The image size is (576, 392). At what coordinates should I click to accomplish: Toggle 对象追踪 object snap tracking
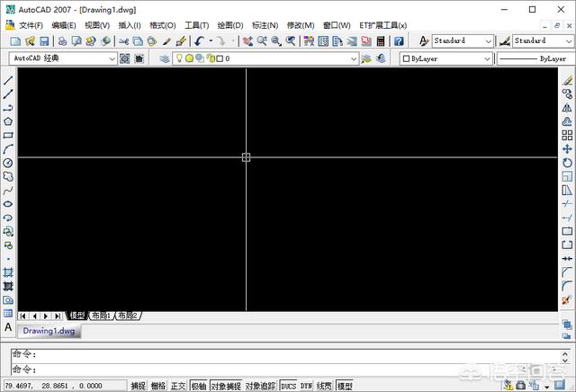click(x=260, y=386)
